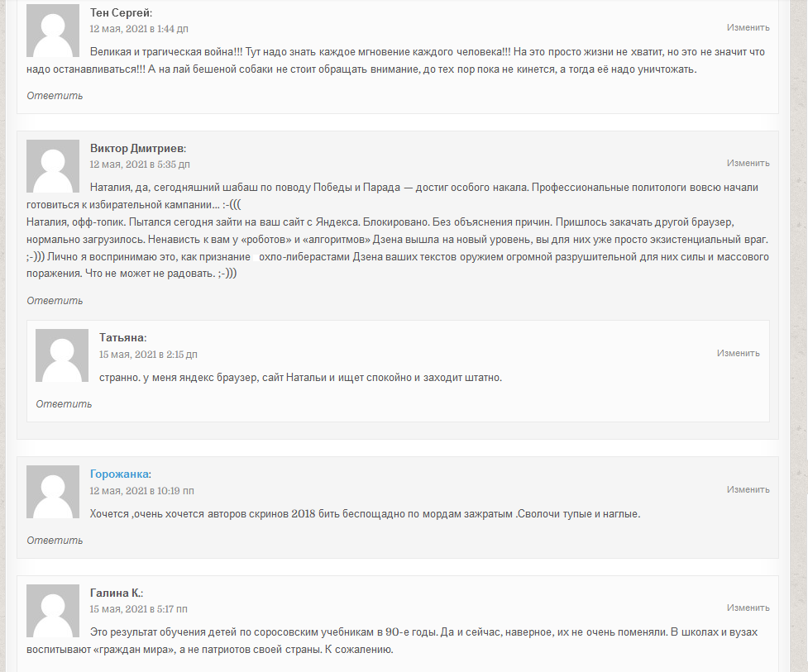
Task: Open the permalink date 15 мая, 2021 в 2:15 дп
Action: (148, 355)
